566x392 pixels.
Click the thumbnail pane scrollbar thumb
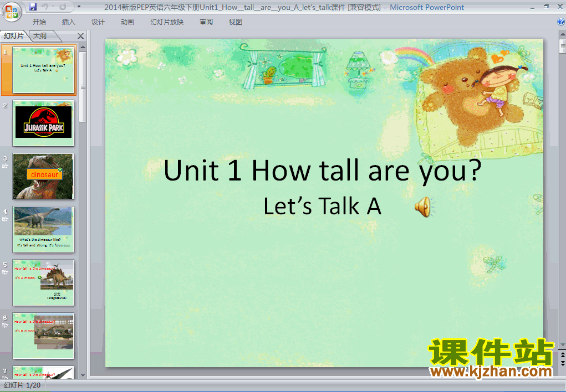tap(83, 86)
